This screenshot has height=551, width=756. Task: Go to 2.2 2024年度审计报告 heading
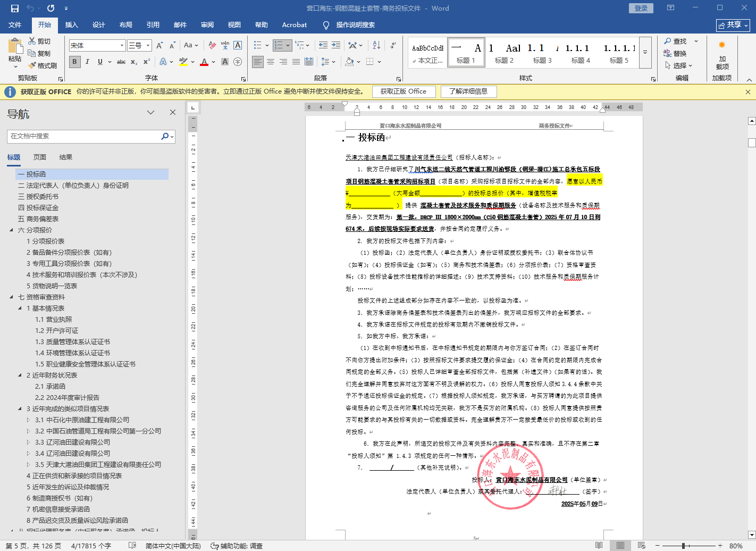click(x=68, y=398)
